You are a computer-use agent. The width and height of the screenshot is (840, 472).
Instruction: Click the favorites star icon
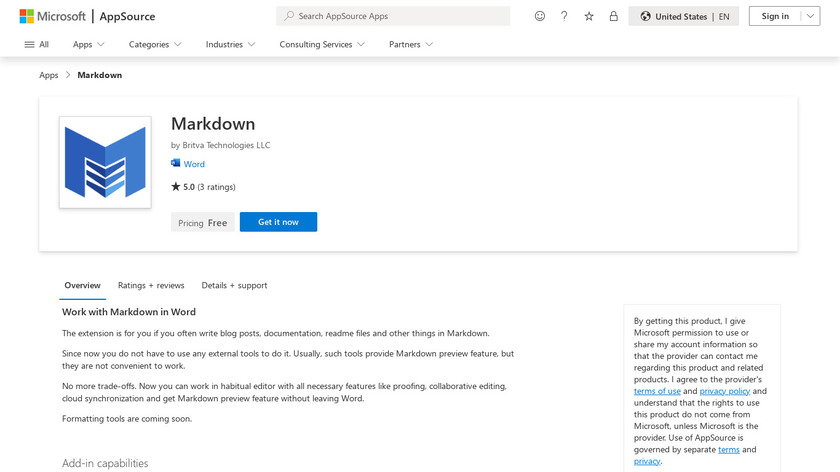tap(589, 16)
